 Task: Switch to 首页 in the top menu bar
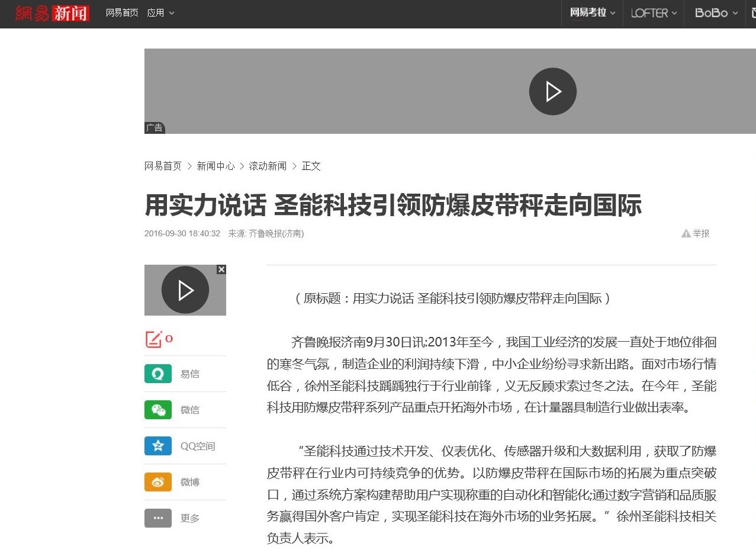pyautogui.click(x=121, y=12)
